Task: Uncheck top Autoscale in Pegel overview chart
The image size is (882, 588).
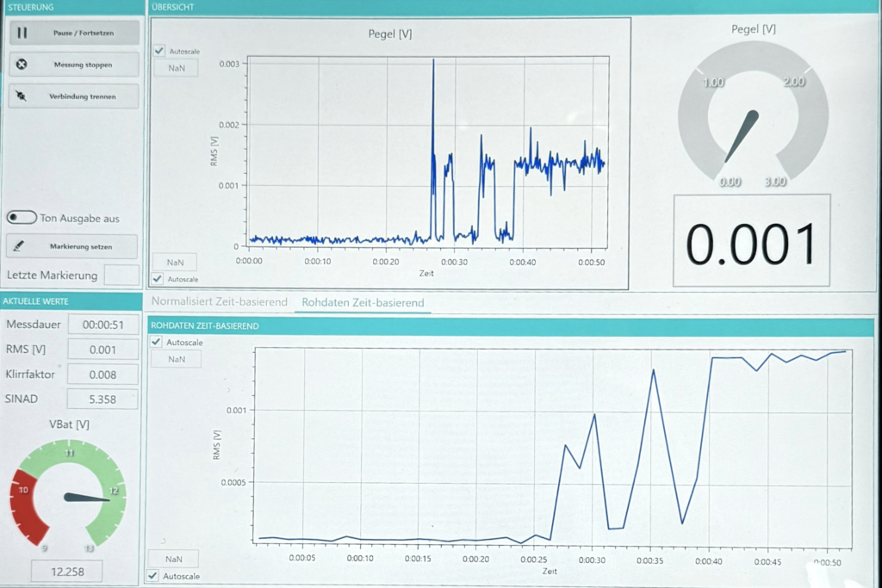Action: point(158,51)
